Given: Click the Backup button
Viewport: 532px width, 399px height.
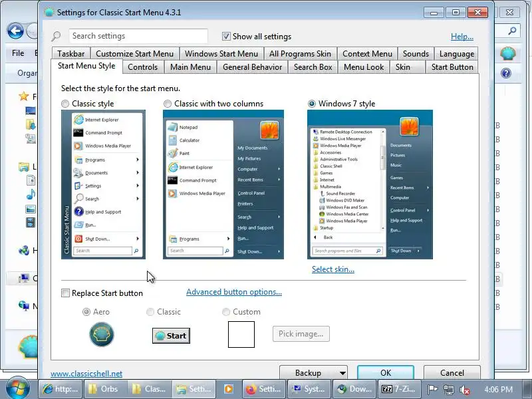Looking at the screenshot, I should pos(308,373).
